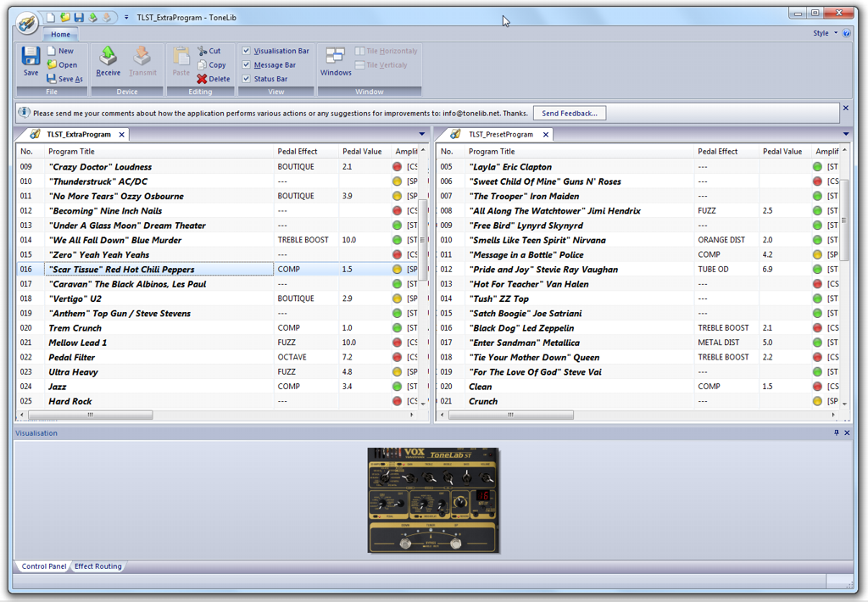This screenshot has width=868, height=602.
Task: Select the Home ribbon tab
Action: click(x=60, y=34)
